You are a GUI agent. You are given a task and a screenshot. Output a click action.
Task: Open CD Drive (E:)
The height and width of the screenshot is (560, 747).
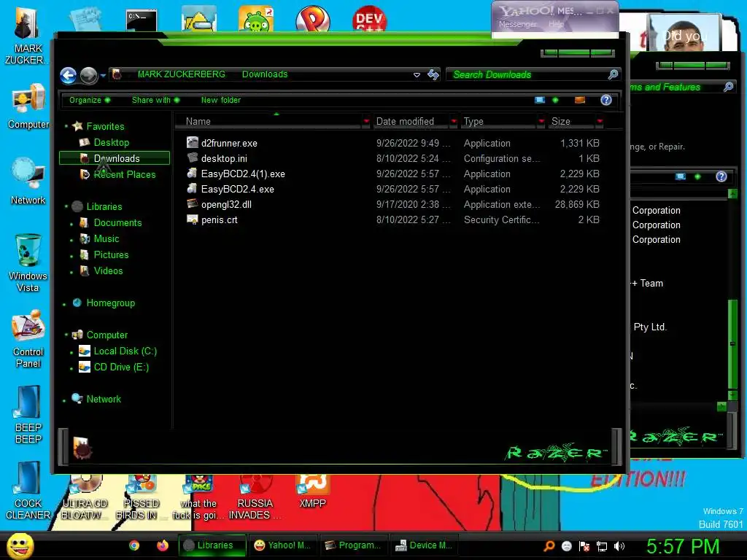click(x=121, y=367)
